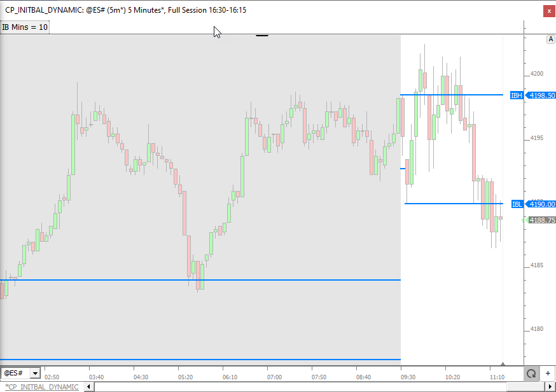Click the 4185 price axis label
Viewport: 556px width, 392px height.
click(536, 265)
